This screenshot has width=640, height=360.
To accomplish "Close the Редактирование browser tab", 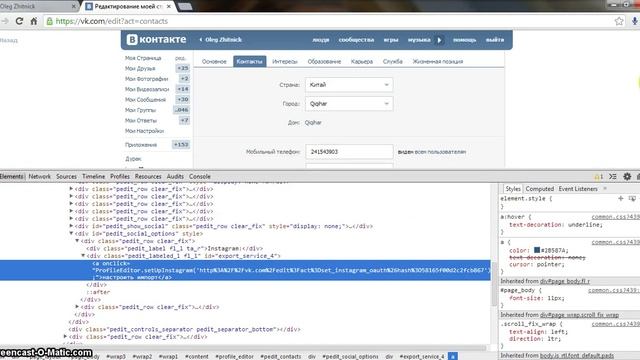I will [x=169, y=7].
